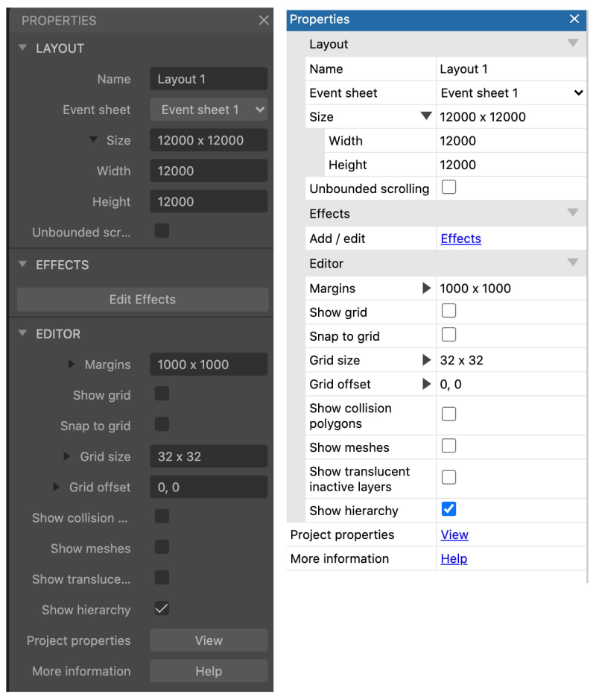Image resolution: width=596 pixels, height=700 pixels.
Task: Toggle Show collision polygons in light panel
Action: 448,414
